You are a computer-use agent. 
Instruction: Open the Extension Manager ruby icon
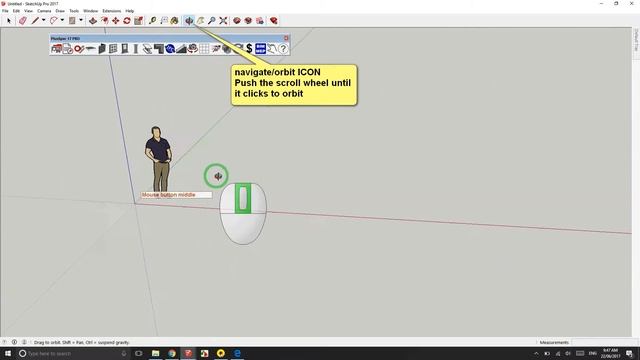point(273,20)
